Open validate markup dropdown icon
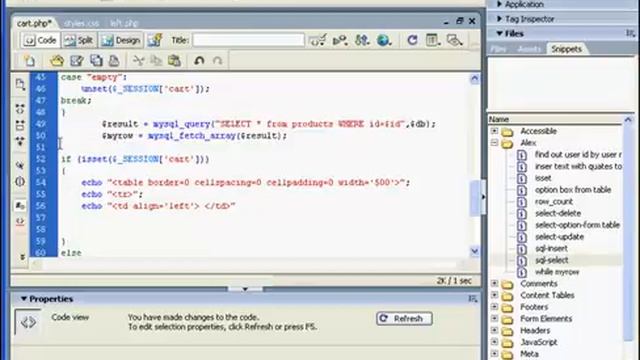Image resolution: width=640 pixels, height=360 pixels. [340, 40]
